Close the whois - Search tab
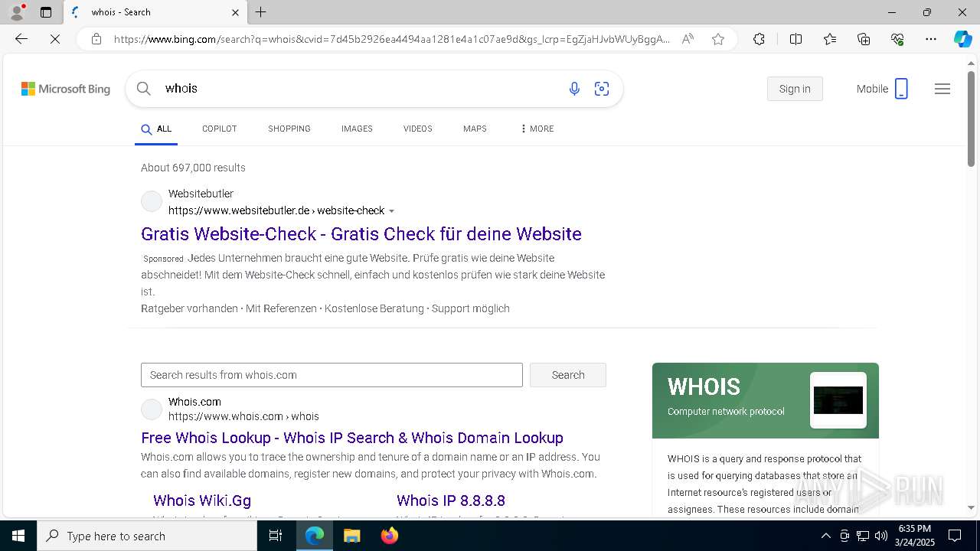Viewport: 980px width, 551px height. [235, 12]
